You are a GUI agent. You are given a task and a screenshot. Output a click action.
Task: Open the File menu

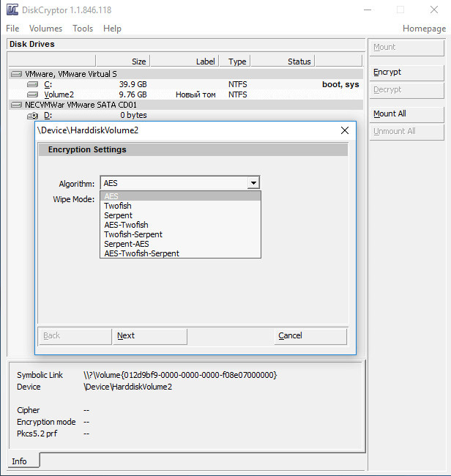[12, 29]
